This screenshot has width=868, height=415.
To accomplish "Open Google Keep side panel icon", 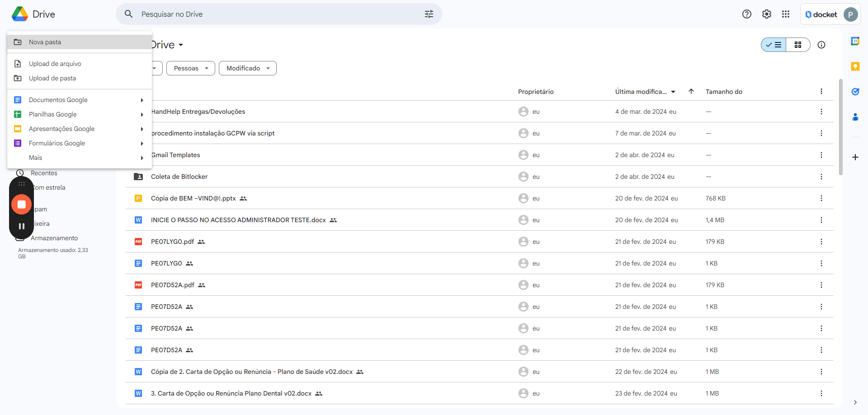I will pos(855,66).
